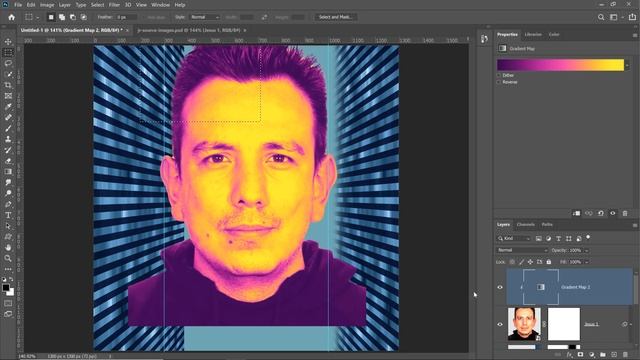The image size is (640, 360).
Task: Open the Kind filter dropdown
Action: pyautogui.click(x=514, y=238)
